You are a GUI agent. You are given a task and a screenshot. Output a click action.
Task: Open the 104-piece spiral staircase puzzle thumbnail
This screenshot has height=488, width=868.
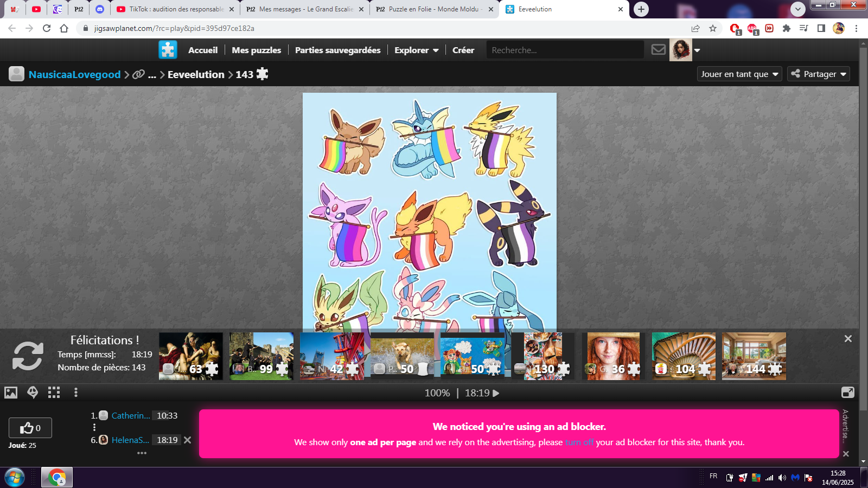click(x=684, y=356)
